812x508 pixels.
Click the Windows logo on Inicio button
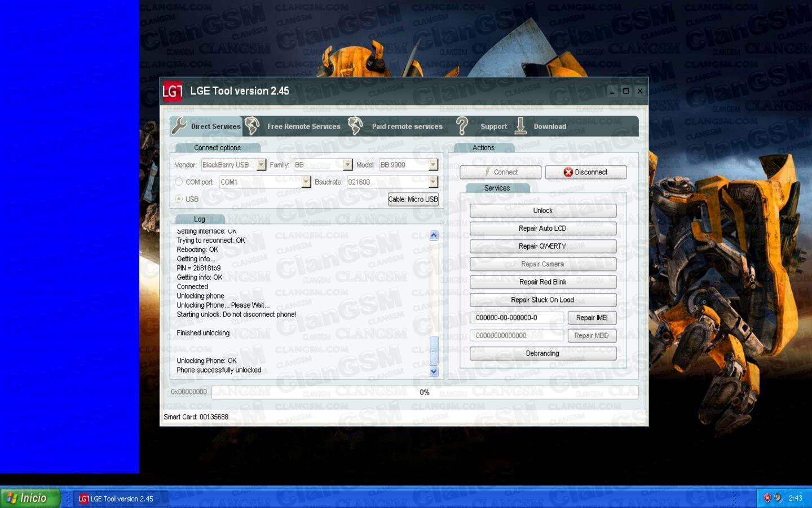tap(11, 498)
